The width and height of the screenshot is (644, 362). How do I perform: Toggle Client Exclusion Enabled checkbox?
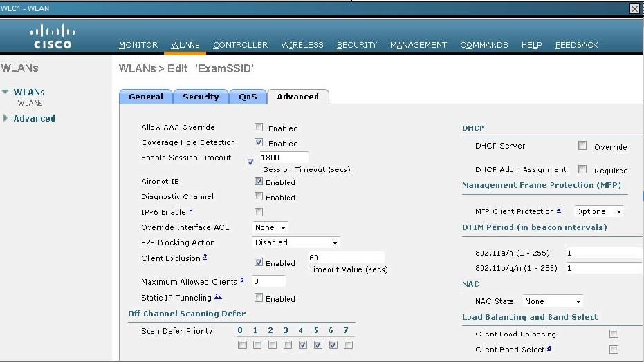tap(258, 262)
